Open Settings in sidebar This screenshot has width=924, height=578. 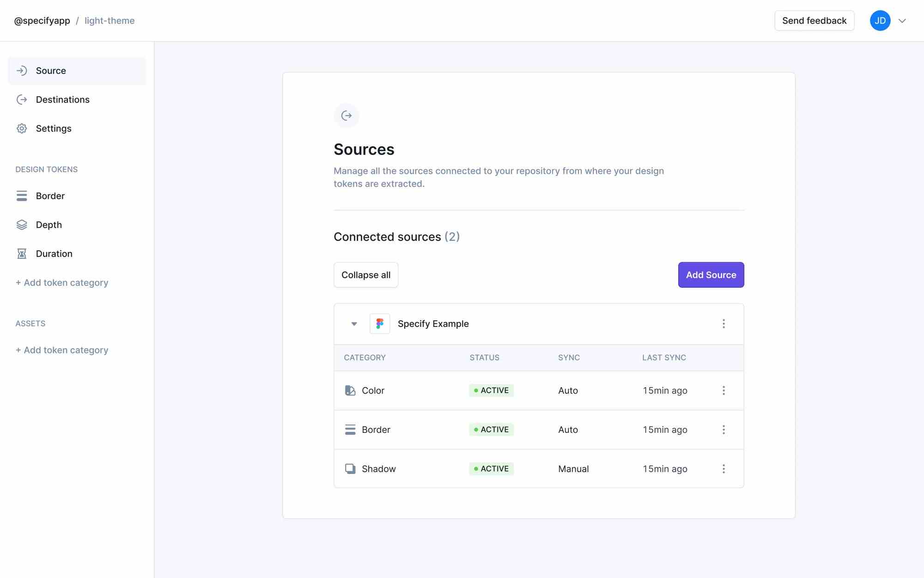click(77, 129)
